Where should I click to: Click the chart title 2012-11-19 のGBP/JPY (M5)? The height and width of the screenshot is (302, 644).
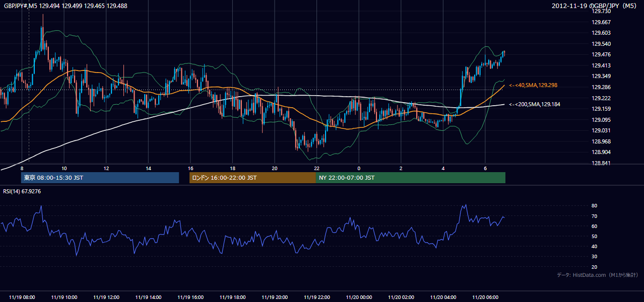(595, 6)
